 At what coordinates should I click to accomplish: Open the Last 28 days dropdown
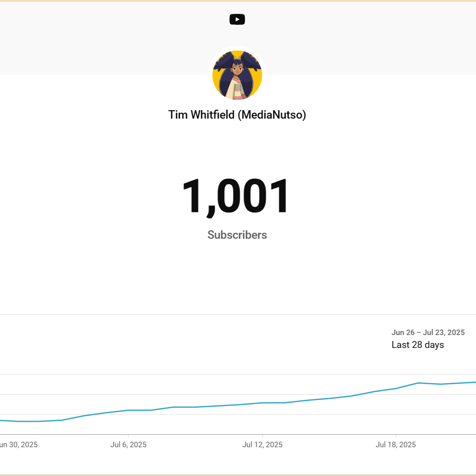coord(418,345)
